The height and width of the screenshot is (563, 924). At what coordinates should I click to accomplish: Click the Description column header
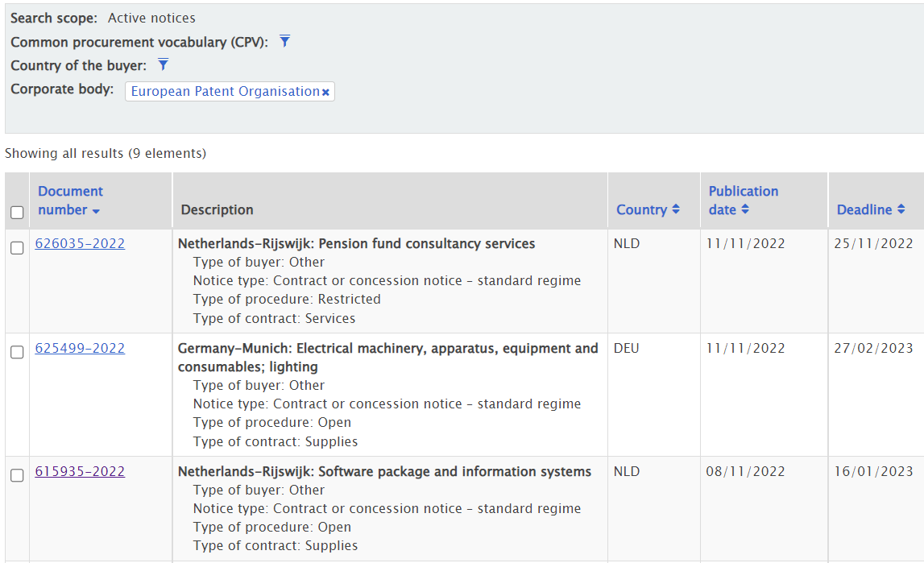coord(217,209)
